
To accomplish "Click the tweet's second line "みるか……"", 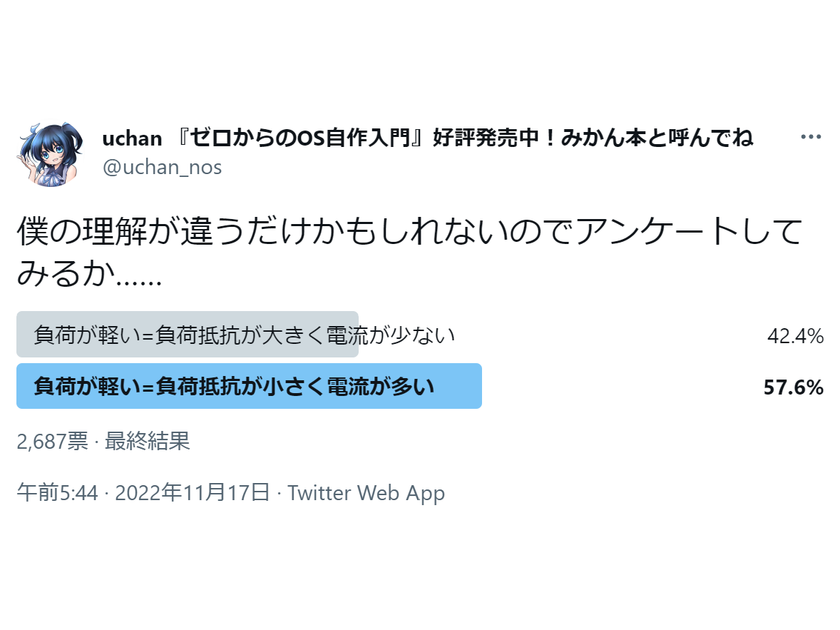I will point(90,275).
